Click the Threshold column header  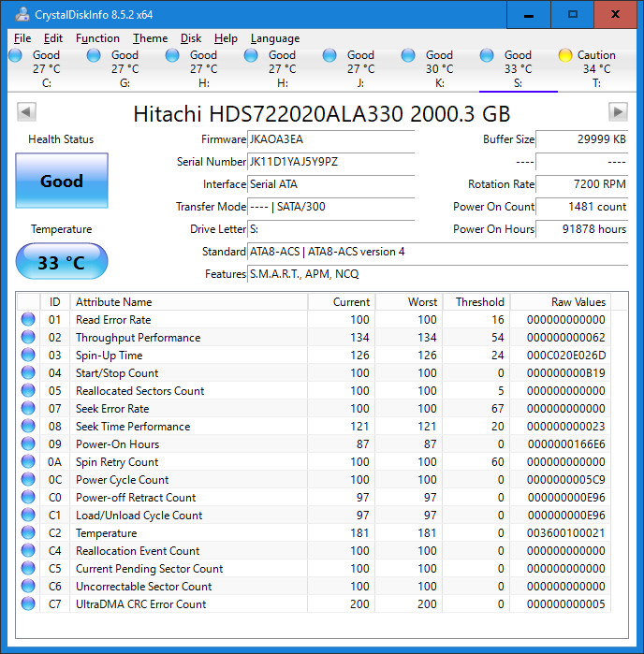[476, 301]
